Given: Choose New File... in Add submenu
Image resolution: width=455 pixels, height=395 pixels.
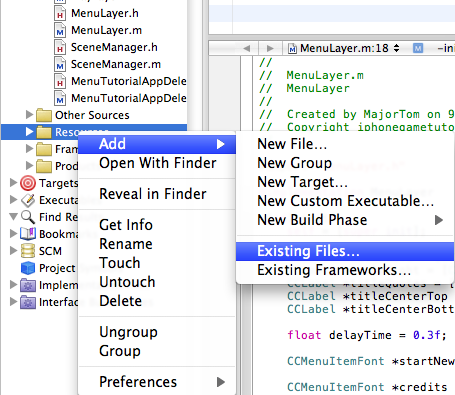Looking at the screenshot, I should 345,144.
